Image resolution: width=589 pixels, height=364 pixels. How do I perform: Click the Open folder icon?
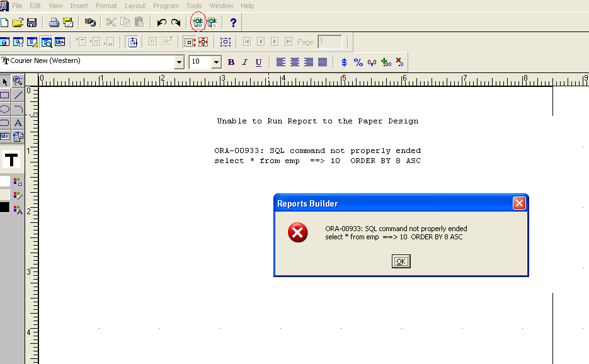pyautogui.click(x=18, y=23)
